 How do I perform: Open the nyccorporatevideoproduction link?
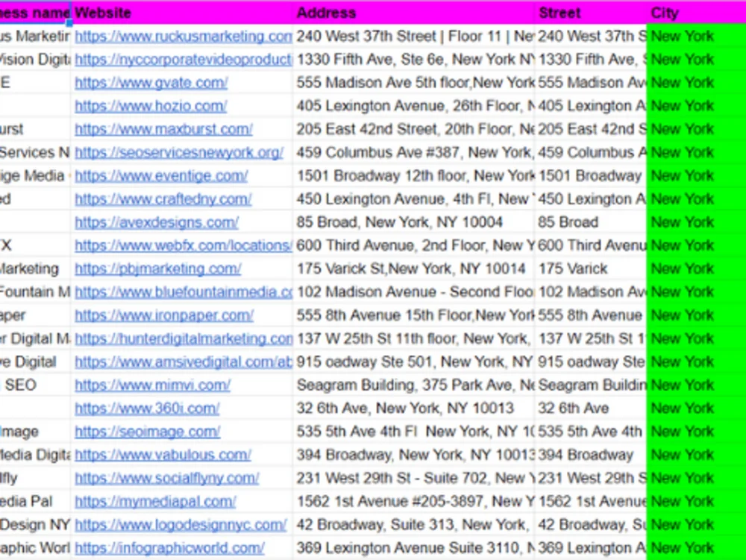pos(184,60)
